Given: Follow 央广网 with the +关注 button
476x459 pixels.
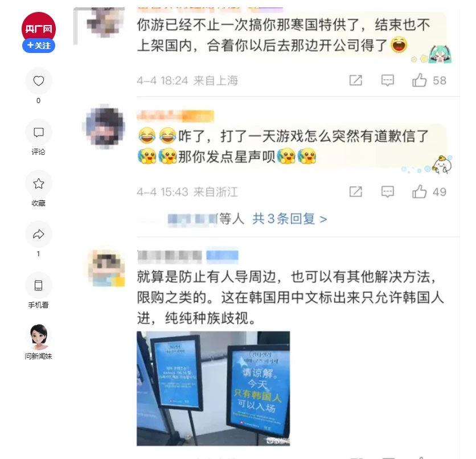Looking at the screenshot, I should pos(39,46).
